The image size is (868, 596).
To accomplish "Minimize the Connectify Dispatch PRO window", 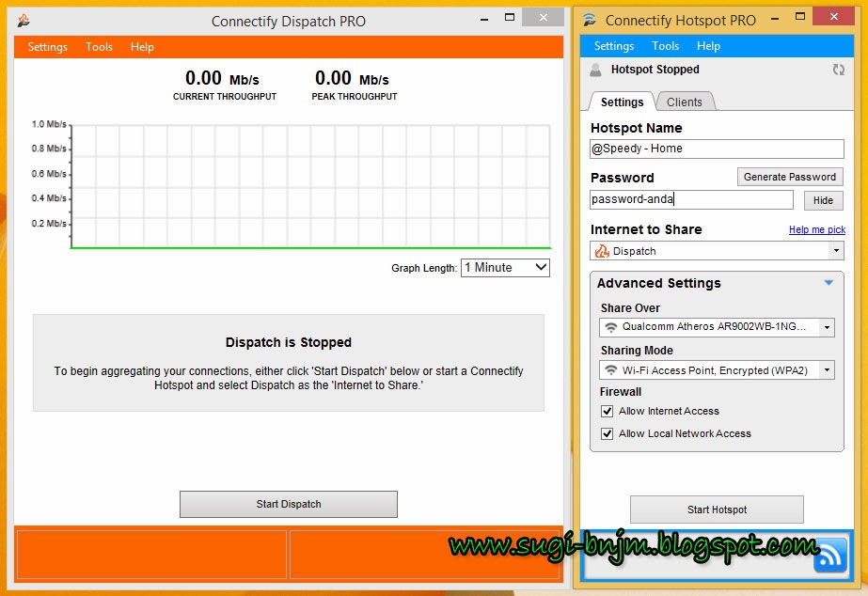I will click(x=484, y=19).
